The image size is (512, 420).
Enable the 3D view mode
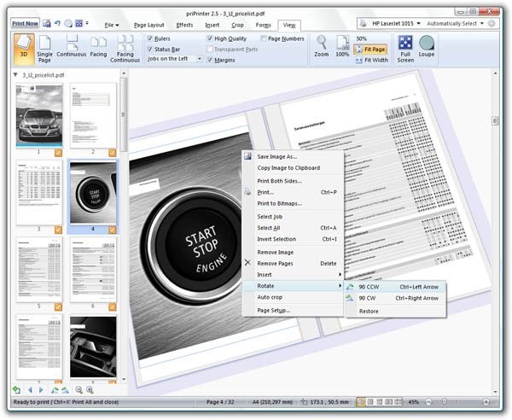tap(22, 48)
